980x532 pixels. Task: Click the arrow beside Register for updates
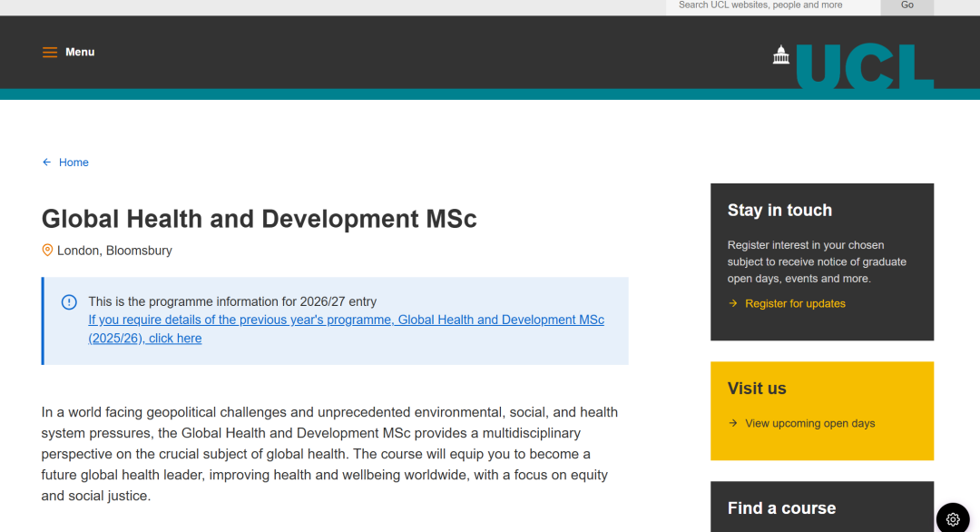[x=733, y=303]
